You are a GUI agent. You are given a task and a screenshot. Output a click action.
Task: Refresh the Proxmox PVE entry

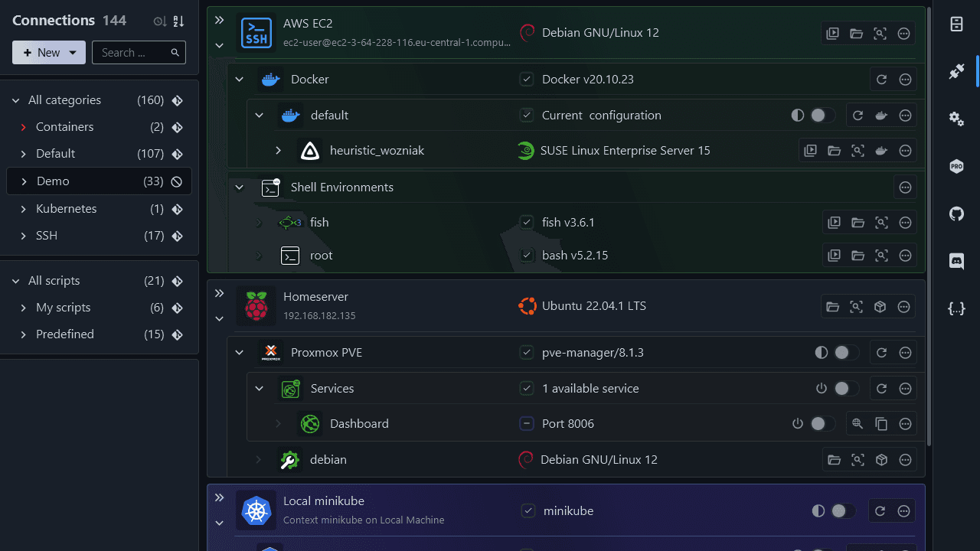click(881, 353)
